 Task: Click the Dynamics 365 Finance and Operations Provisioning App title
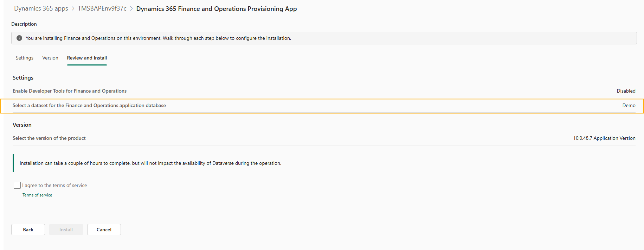click(x=217, y=9)
